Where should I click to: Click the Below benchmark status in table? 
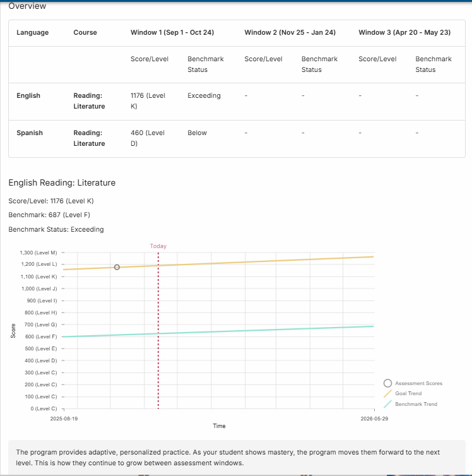pyautogui.click(x=197, y=133)
